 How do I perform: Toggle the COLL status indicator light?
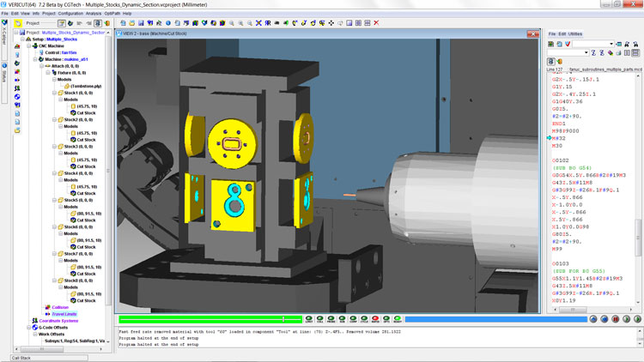[x=320, y=319]
